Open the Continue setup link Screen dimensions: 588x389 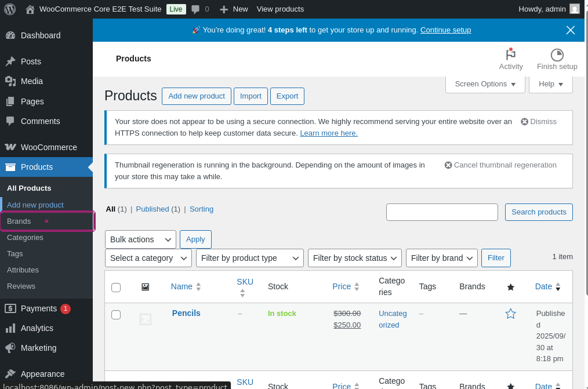[x=445, y=30]
